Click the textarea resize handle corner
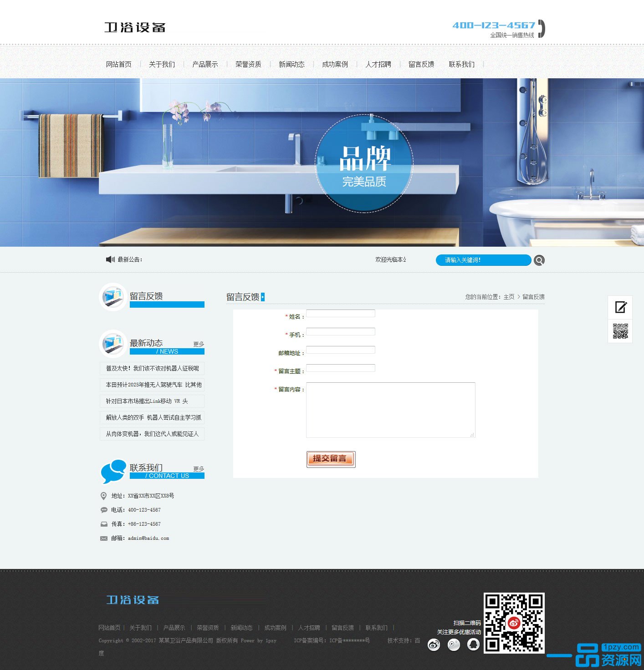644x670 pixels. (x=472, y=435)
